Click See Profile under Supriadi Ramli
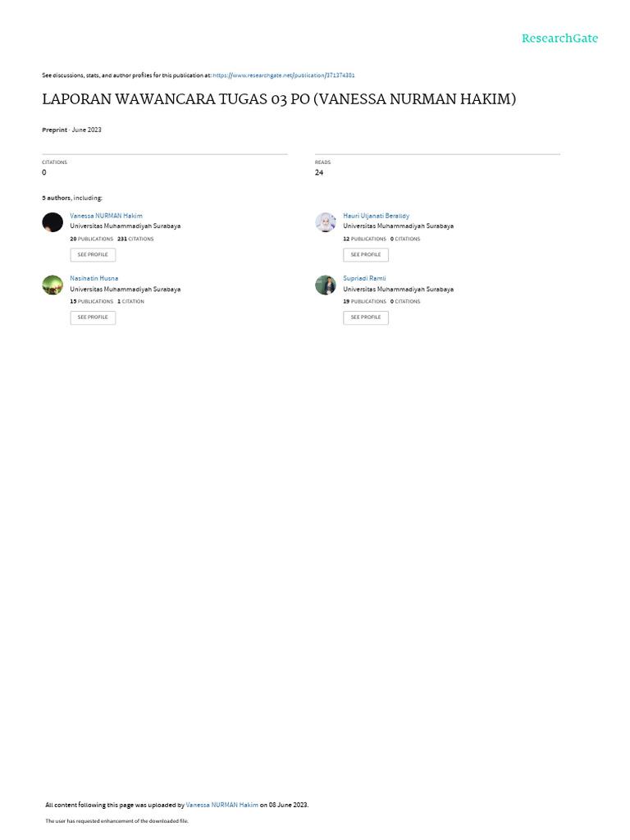The width and height of the screenshot is (630, 840). point(366,317)
